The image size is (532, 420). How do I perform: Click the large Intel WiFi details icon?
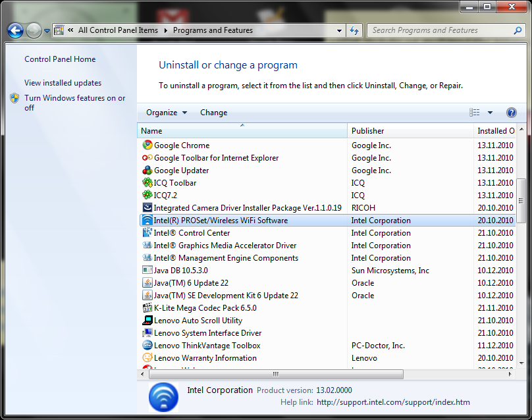coord(163,397)
